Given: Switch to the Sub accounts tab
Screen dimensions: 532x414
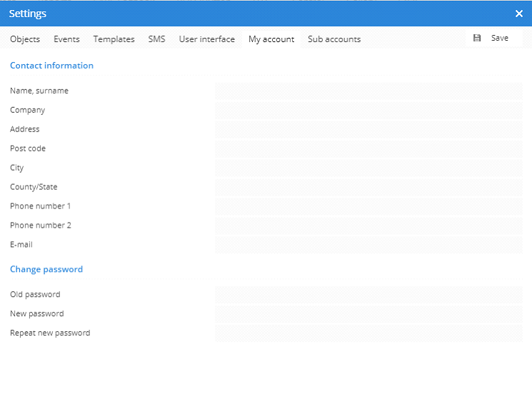Looking at the screenshot, I should pos(334,39).
